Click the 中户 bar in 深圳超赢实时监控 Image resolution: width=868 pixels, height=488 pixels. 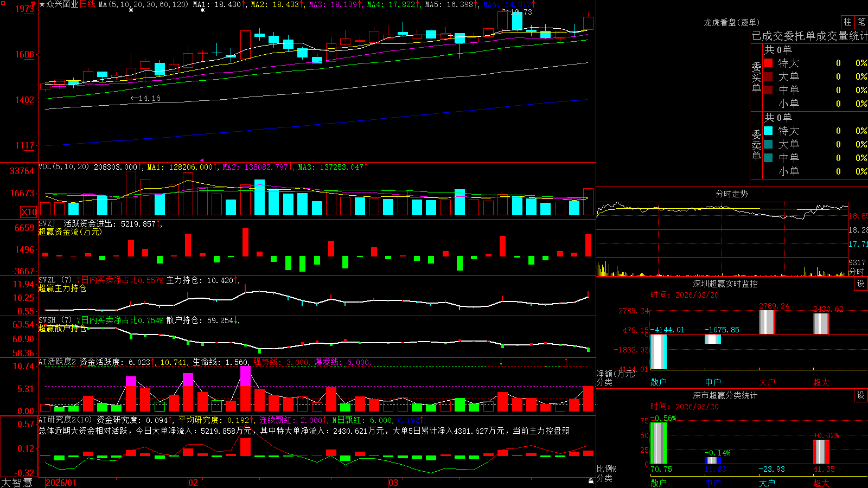[x=713, y=339]
